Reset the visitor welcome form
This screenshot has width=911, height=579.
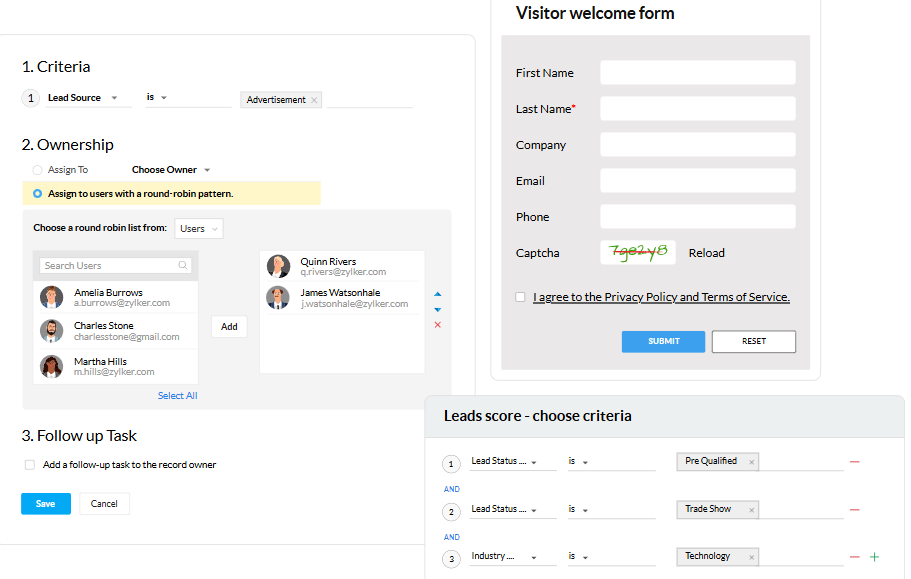click(754, 341)
